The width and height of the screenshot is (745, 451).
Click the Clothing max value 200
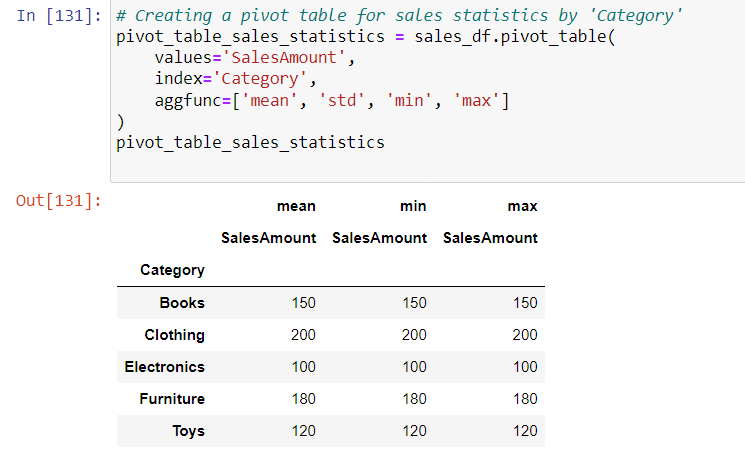pyautogui.click(x=525, y=335)
